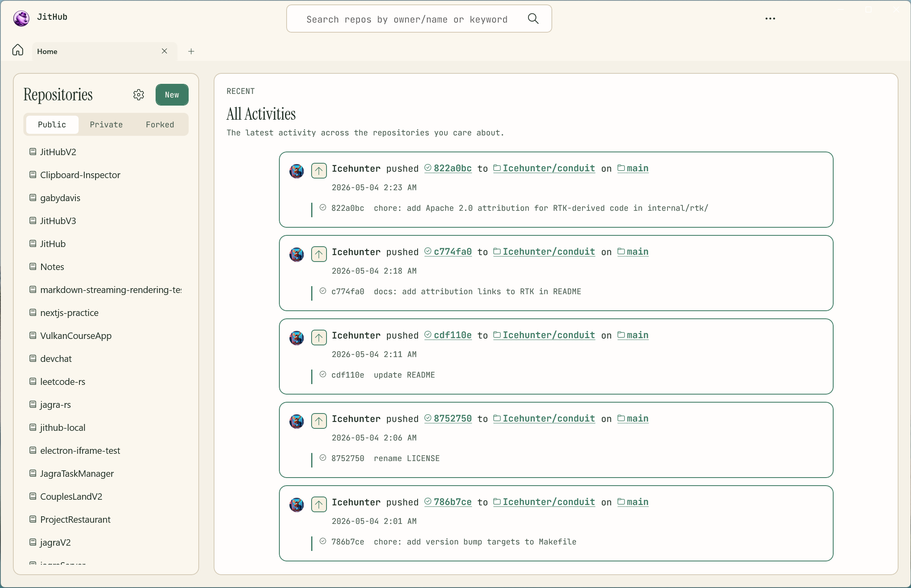The image size is (911, 588).
Task: Click the search magnifier icon
Action: pos(533,19)
